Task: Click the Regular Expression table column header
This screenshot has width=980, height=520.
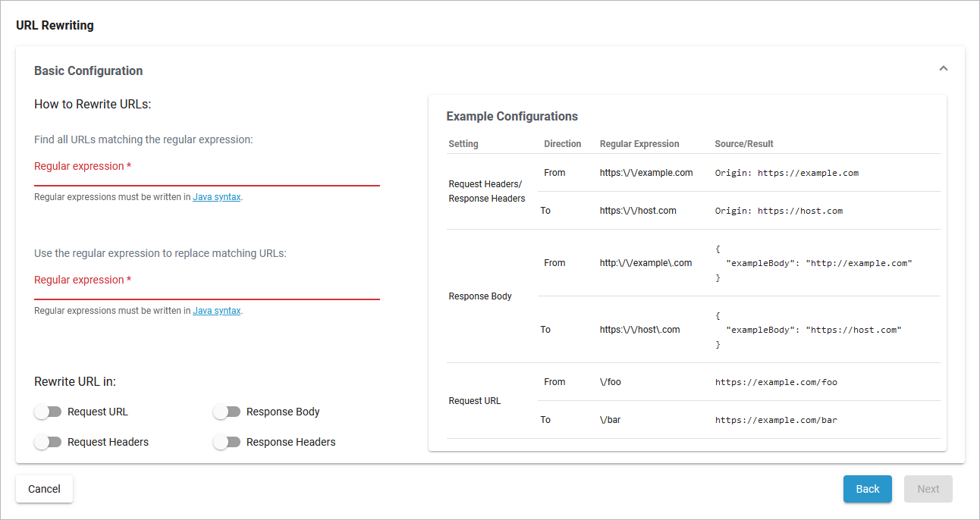Action: (639, 143)
